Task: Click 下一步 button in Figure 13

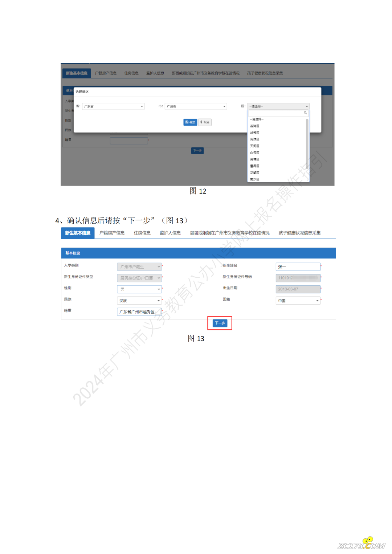Action: pos(220,323)
